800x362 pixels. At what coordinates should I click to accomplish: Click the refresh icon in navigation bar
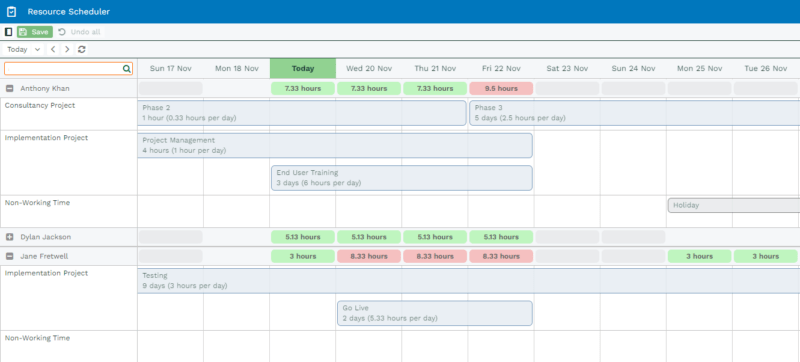[82, 49]
